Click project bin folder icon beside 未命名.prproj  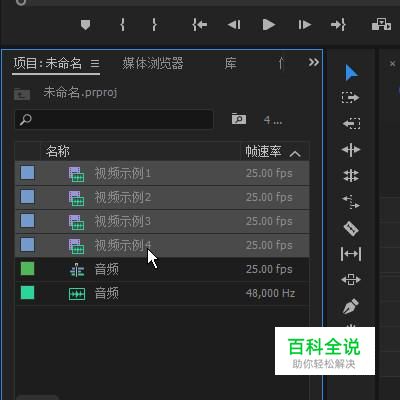22,94
